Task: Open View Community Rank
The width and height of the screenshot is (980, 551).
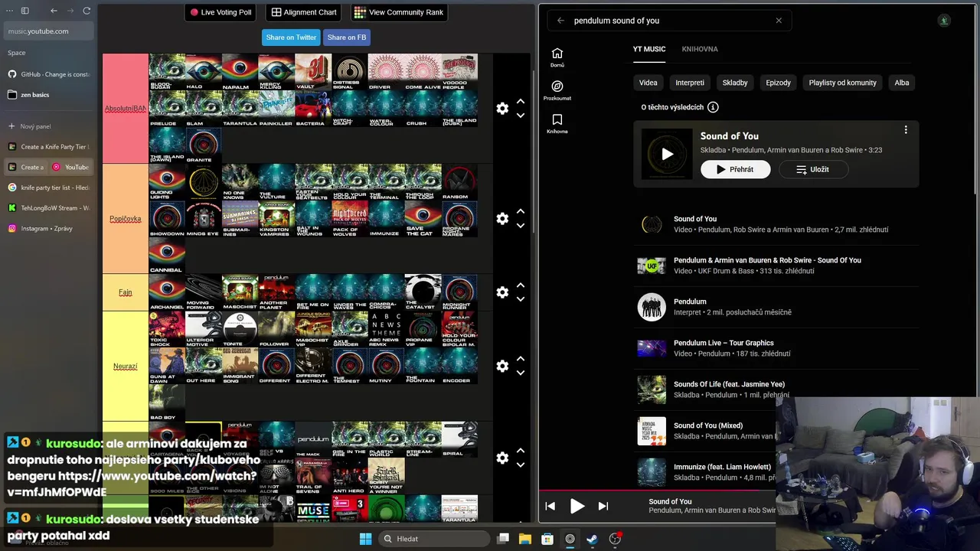Action: pos(399,12)
